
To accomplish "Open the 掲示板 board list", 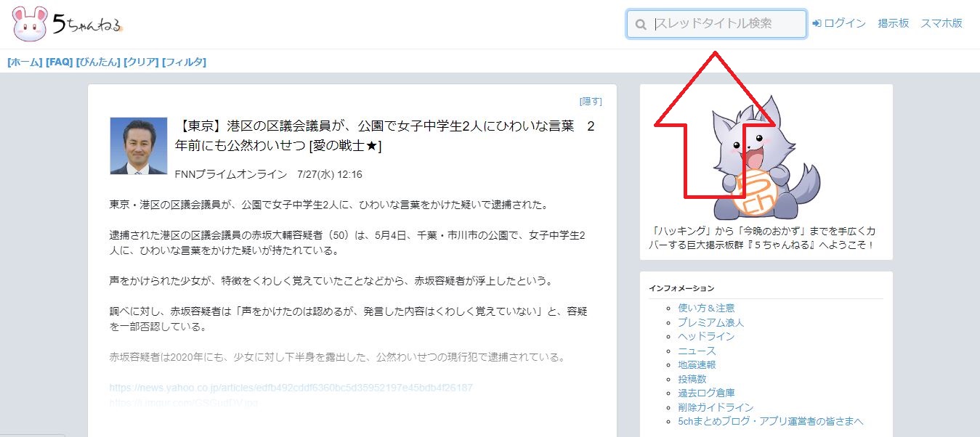I will click(893, 23).
